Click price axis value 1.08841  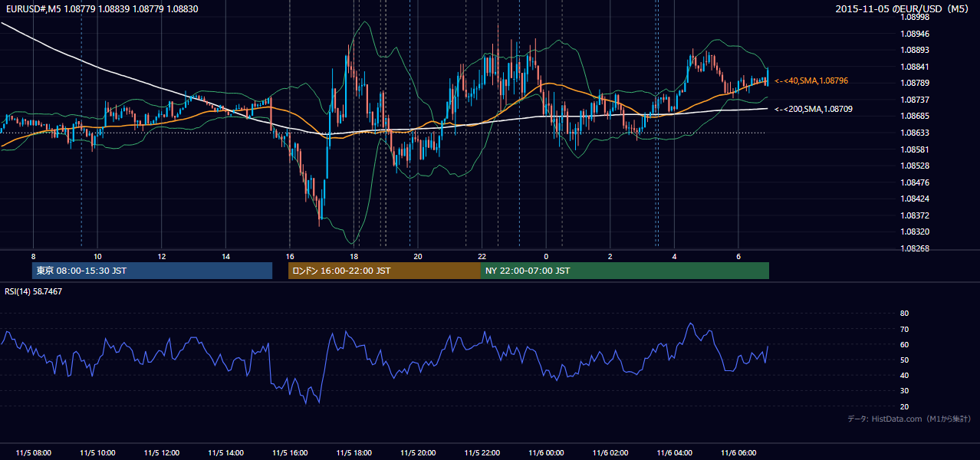coord(915,67)
